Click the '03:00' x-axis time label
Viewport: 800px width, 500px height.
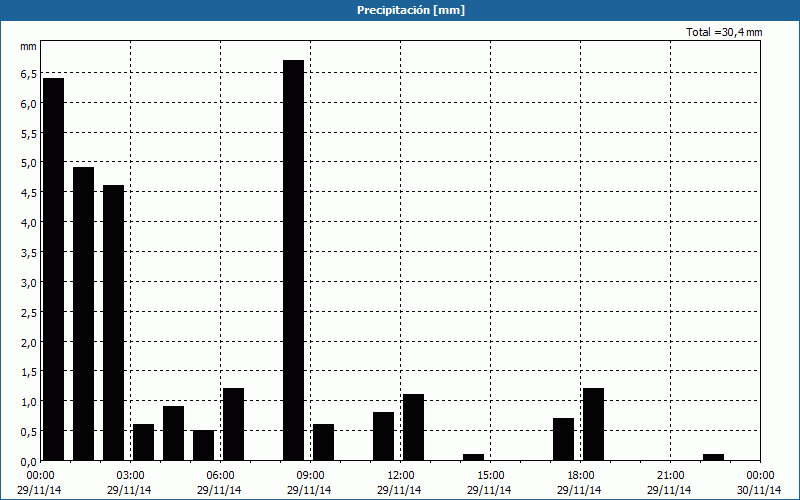click(x=131, y=476)
